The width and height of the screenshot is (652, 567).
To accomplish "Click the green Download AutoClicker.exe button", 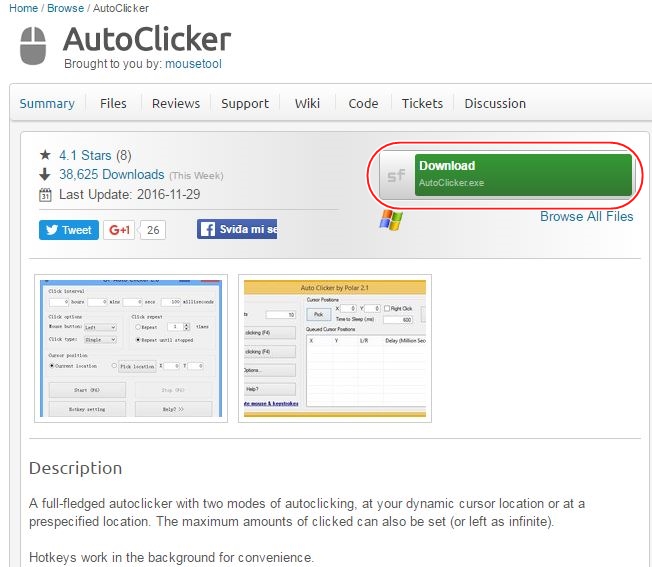I will point(523,175).
